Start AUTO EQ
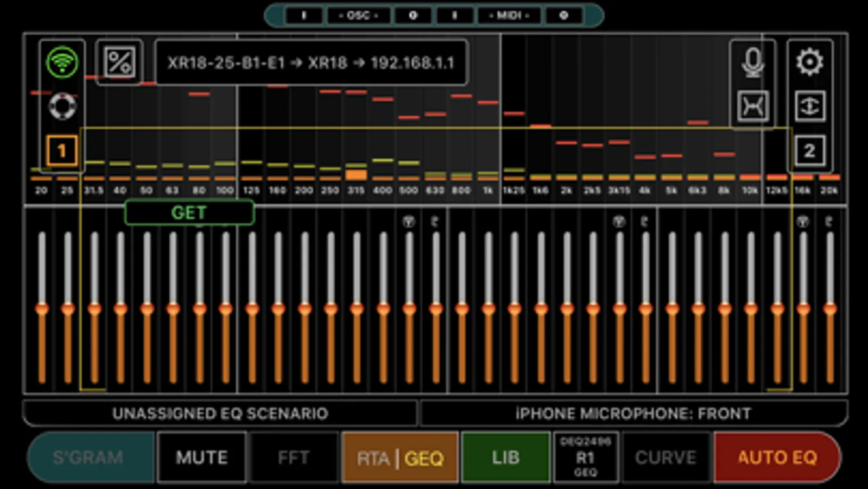 (777, 457)
